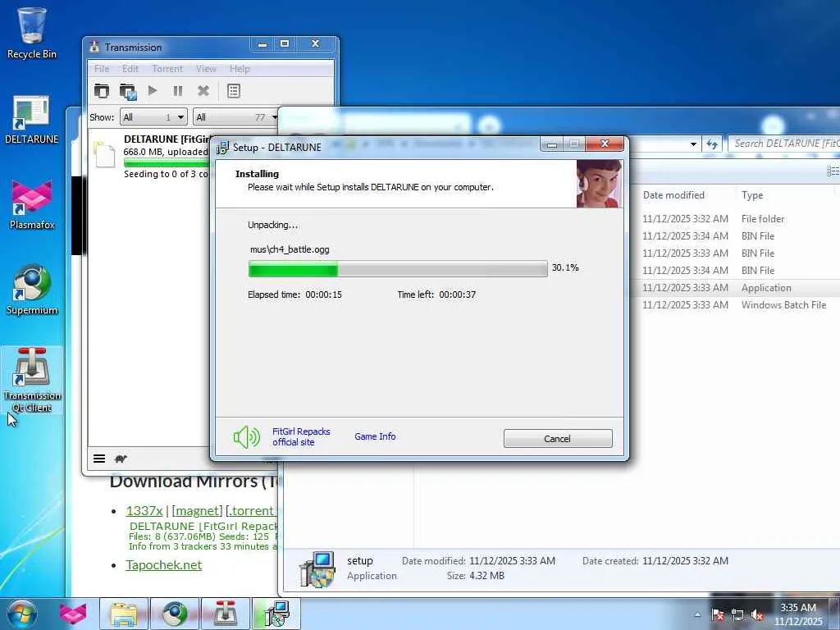Click the setup file icon in details pane
840x630 pixels.
(317, 569)
